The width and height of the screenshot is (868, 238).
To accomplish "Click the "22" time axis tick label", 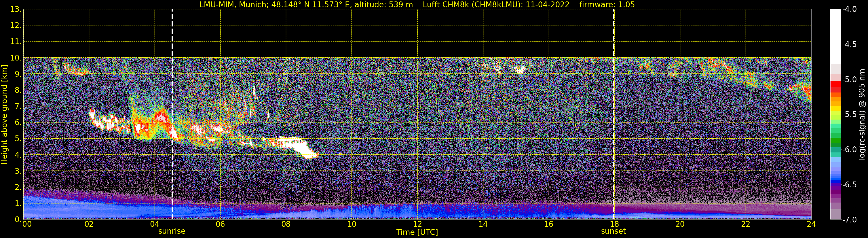I will coord(746,224).
